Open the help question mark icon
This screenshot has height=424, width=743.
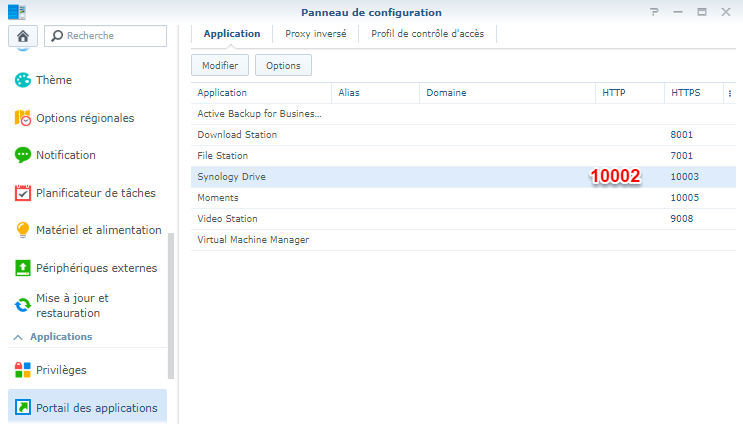(x=654, y=12)
